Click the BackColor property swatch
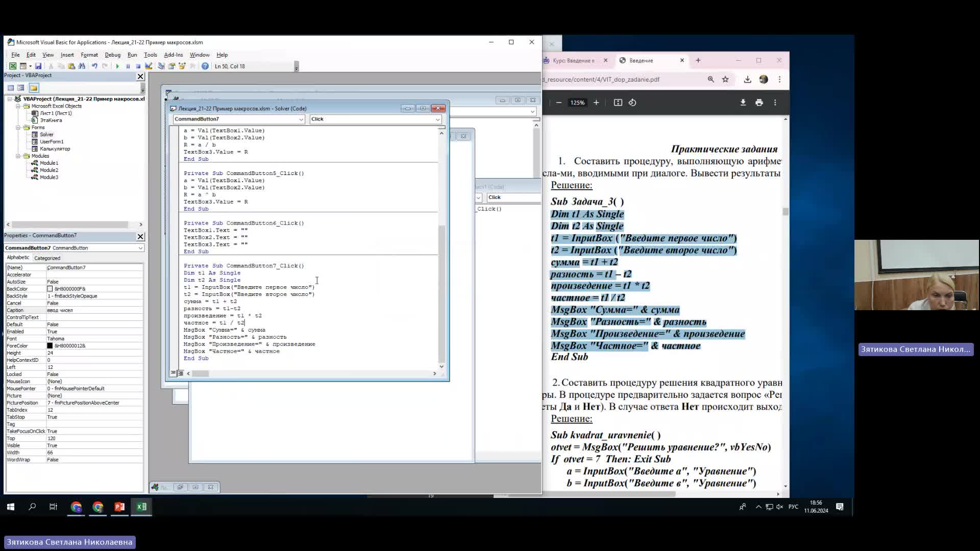 tap(50, 289)
